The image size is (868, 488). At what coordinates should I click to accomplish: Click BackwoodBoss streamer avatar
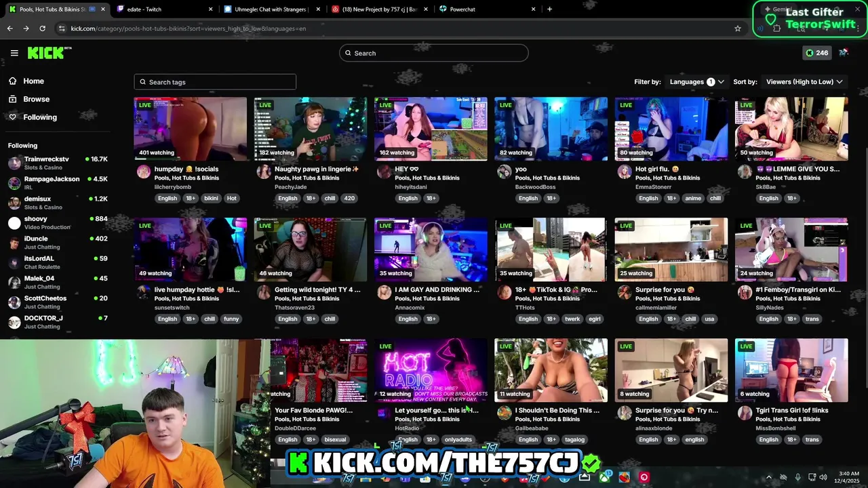505,171
